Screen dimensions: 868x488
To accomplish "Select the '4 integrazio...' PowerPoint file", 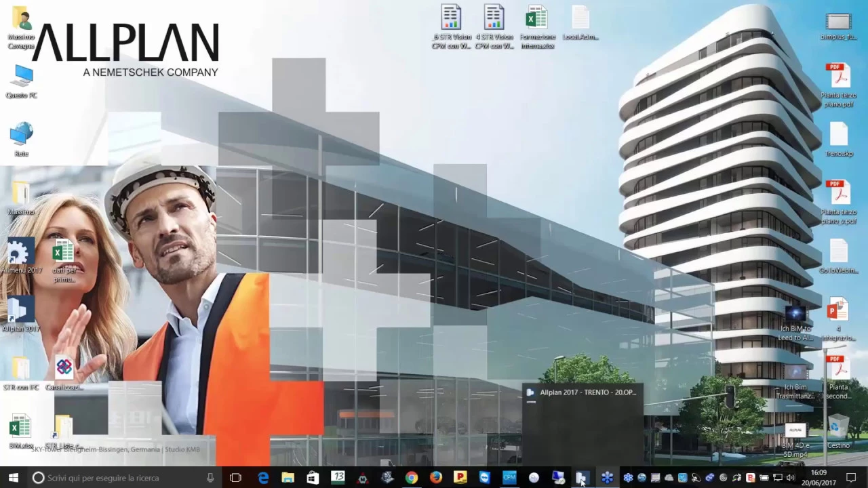I will tap(838, 319).
